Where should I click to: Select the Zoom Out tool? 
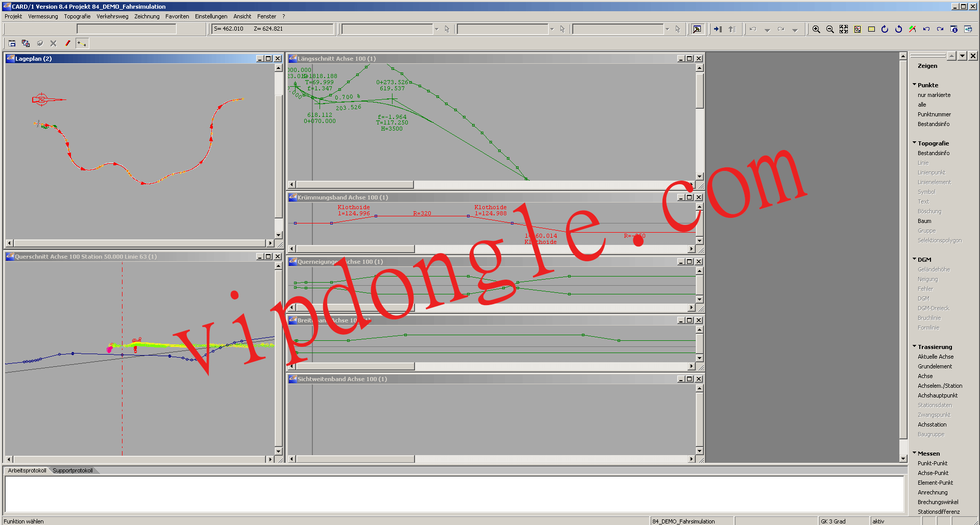point(830,29)
